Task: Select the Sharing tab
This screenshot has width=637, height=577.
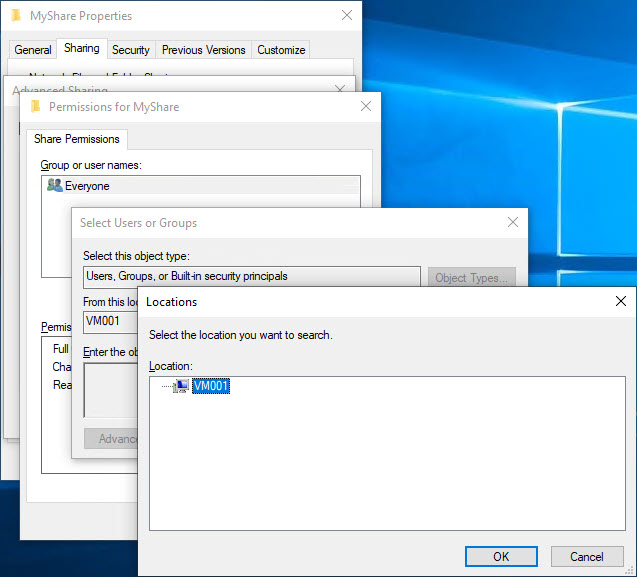Action: click(x=82, y=48)
